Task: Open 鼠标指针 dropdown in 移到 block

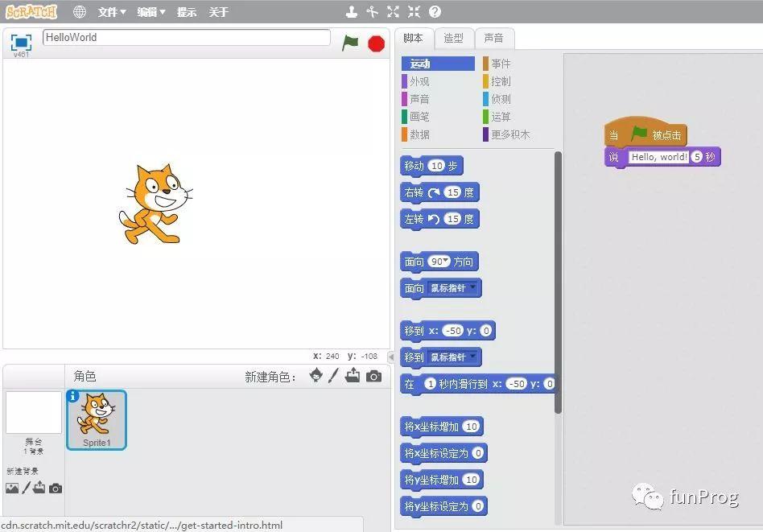Action: (453, 357)
